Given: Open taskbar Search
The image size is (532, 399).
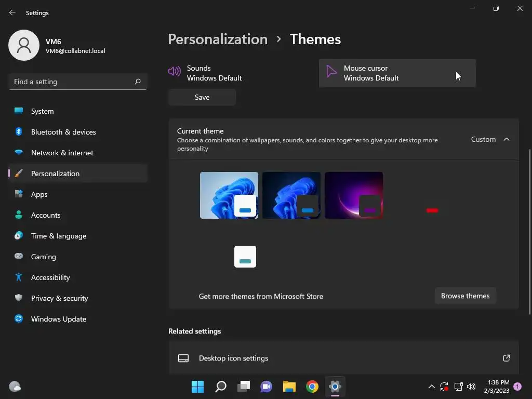Looking at the screenshot, I should click(220, 387).
